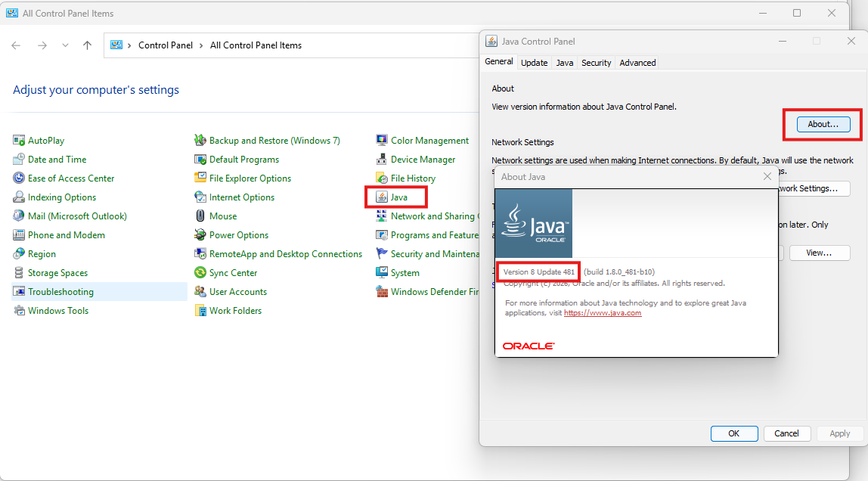Viewport: 868px width, 481px height.
Task: Click OK in Java Control Panel
Action: pyautogui.click(x=734, y=433)
